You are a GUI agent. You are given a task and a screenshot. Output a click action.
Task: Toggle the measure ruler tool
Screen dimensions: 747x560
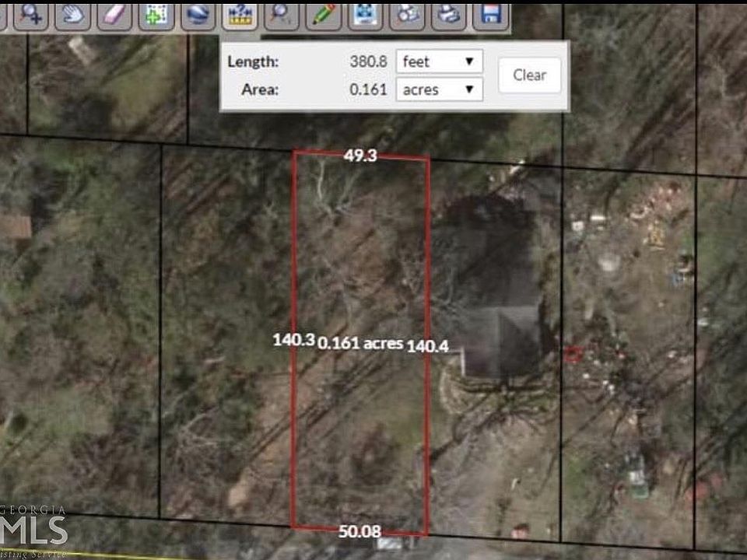pyautogui.click(x=240, y=13)
